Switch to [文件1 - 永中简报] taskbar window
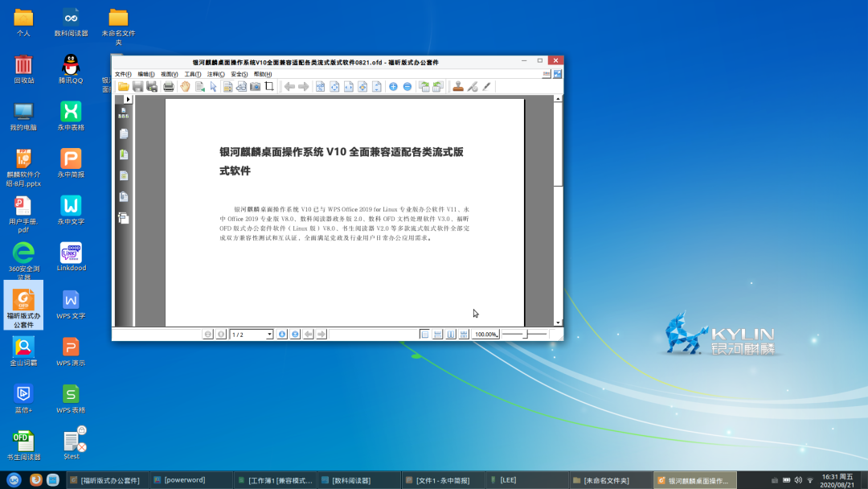 coord(442,480)
